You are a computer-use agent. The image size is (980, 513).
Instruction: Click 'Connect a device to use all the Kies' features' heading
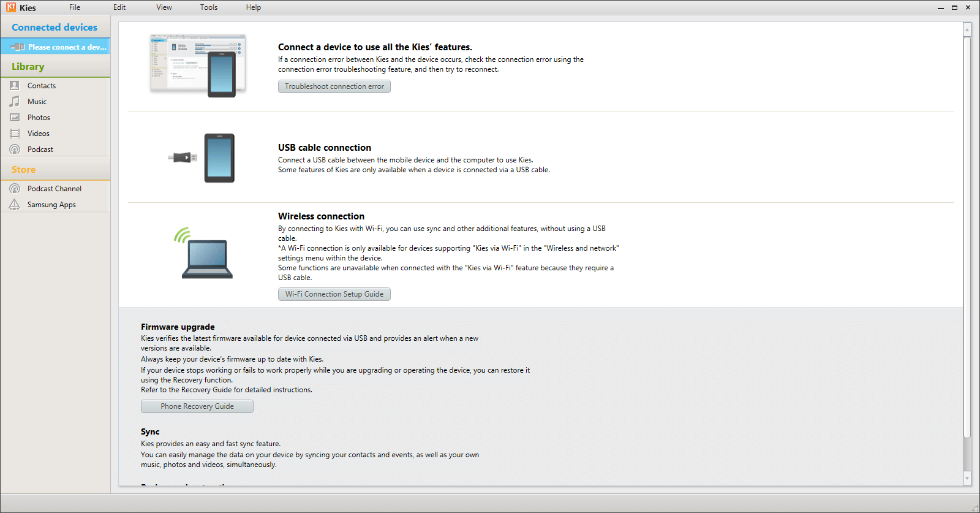pos(375,47)
